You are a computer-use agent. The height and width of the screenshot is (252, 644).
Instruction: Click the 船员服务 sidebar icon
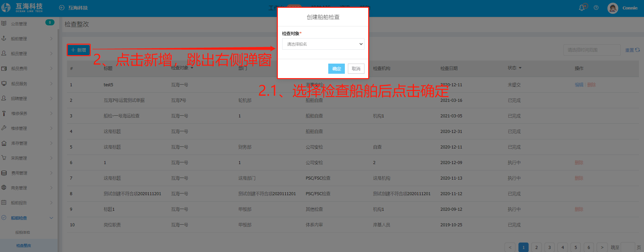[x=4, y=83]
